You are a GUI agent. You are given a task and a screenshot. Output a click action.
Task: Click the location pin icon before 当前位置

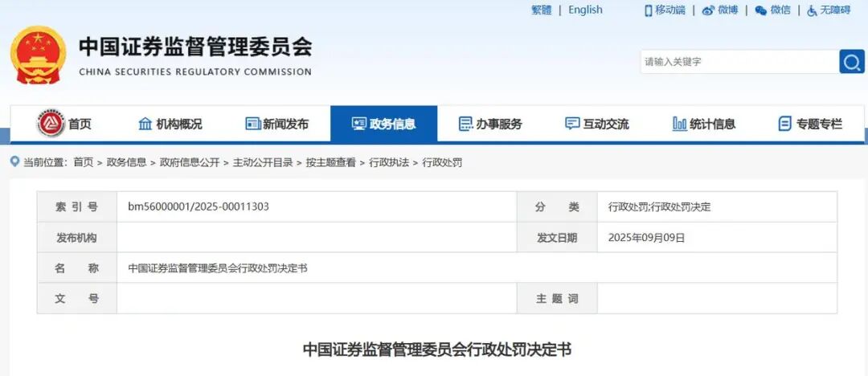pos(15,161)
